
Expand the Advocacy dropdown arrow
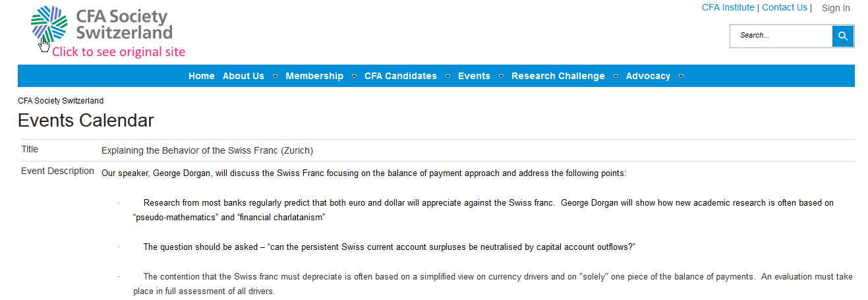pos(681,76)
